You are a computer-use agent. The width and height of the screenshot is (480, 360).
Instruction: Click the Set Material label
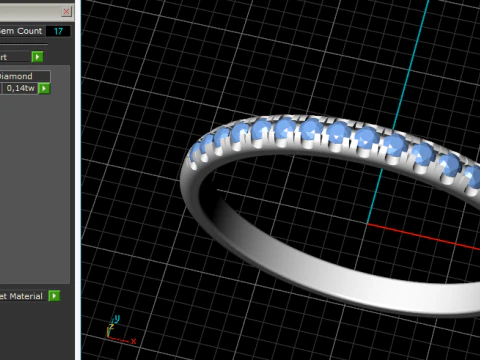(21, 296)
